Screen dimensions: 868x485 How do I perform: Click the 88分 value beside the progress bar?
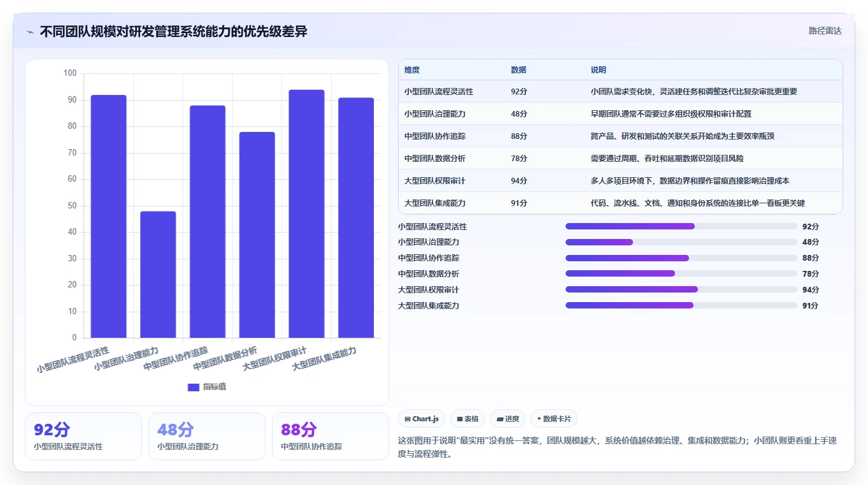point(811,258)
